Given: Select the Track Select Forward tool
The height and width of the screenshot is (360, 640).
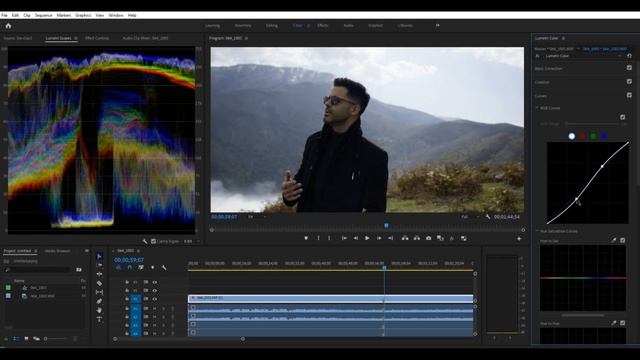Looking at the screenshot, I should (x=99, y=265).
